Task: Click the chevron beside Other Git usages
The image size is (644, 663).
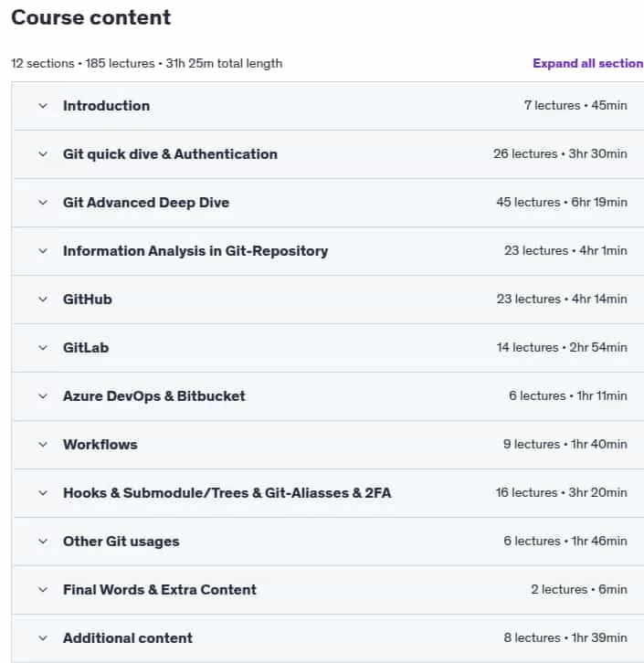Action: 43,542
